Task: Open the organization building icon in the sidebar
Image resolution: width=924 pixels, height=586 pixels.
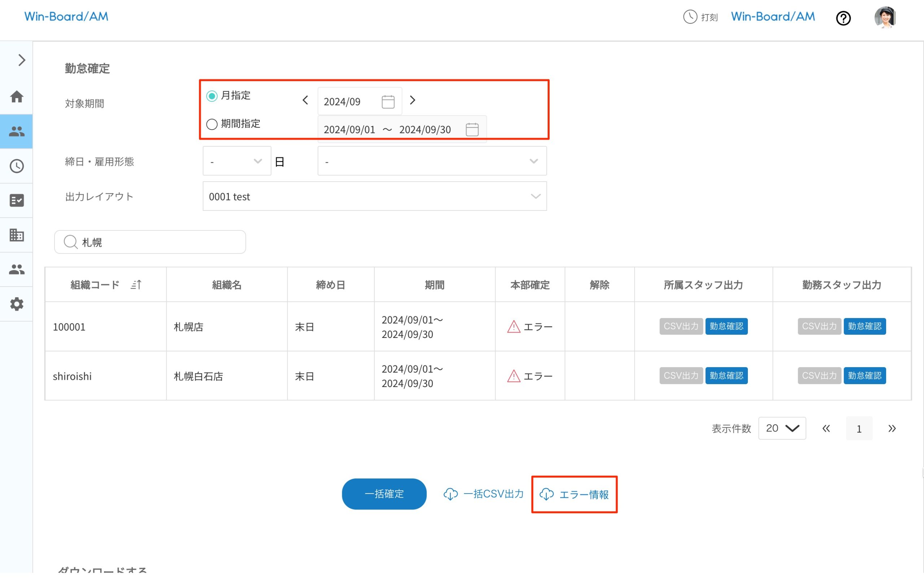Action: 17,235
